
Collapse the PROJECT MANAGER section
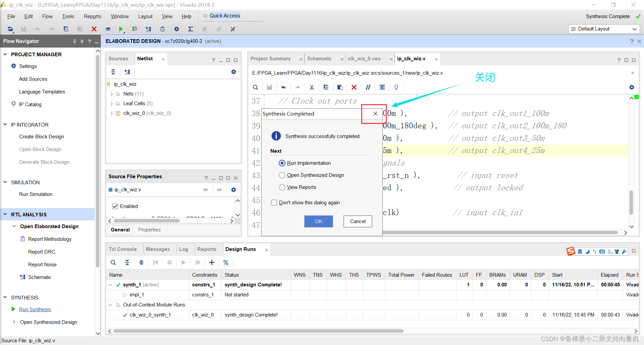pos(5,54)
